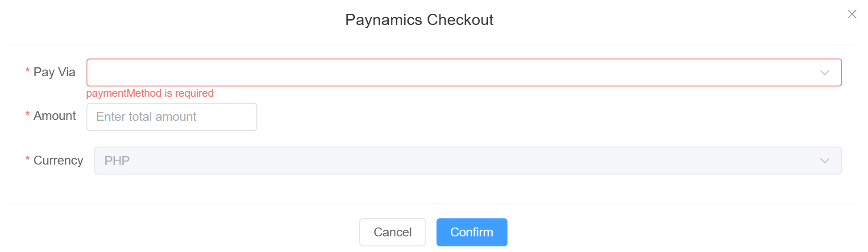Click the red asterisk beside Pay Via
Image resolution: width=868 pixels, height=252 pixels.
click(28, 71)
